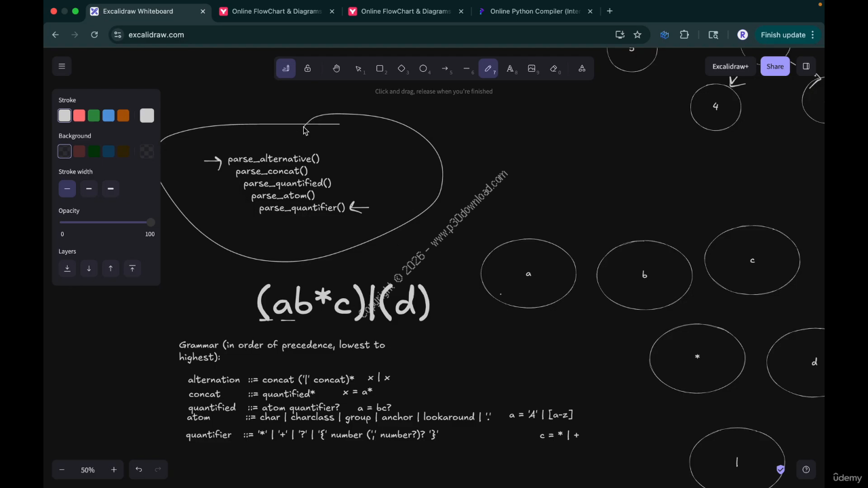Select the Ellipse shape tool
This screenshot has height=488, width=868.
tap(423, 68)
